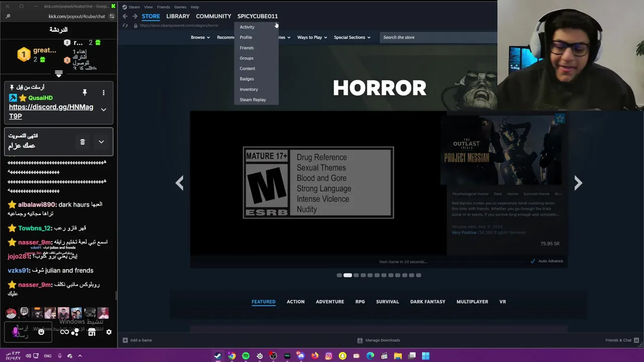Viewport: 644px width, 362px height.
Task: Open the Kick shop gift icon
Action: pyautogui.click(x=92, y=332)
